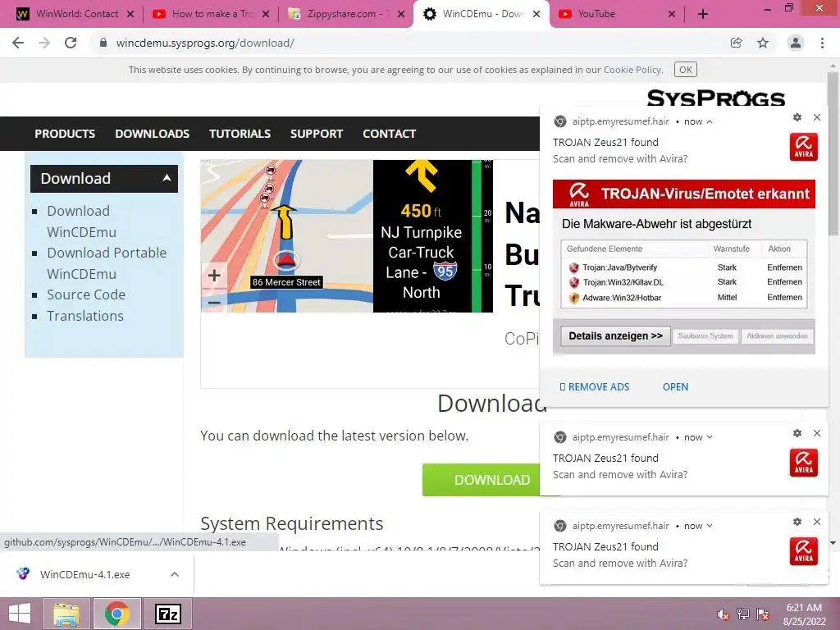The image size is (840, 630).
Task: Switch to the YouTube tab
Action: (616, 15)
